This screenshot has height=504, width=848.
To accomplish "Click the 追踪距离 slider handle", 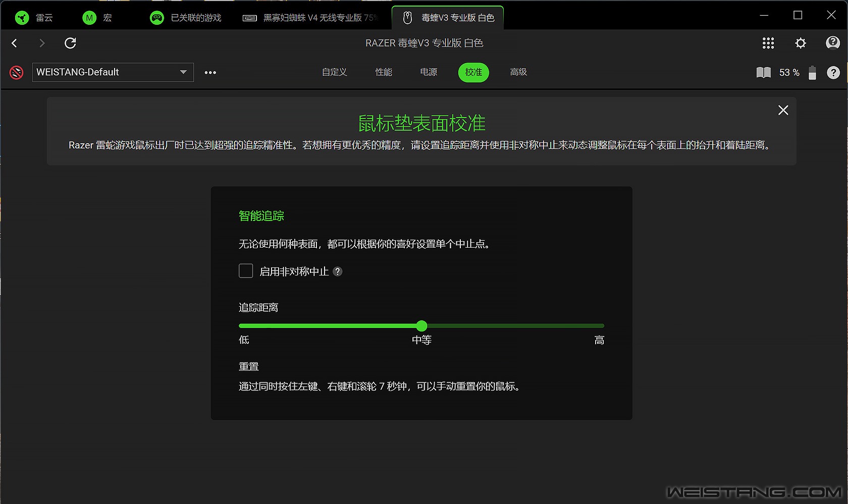I will [x=422, y=326].
